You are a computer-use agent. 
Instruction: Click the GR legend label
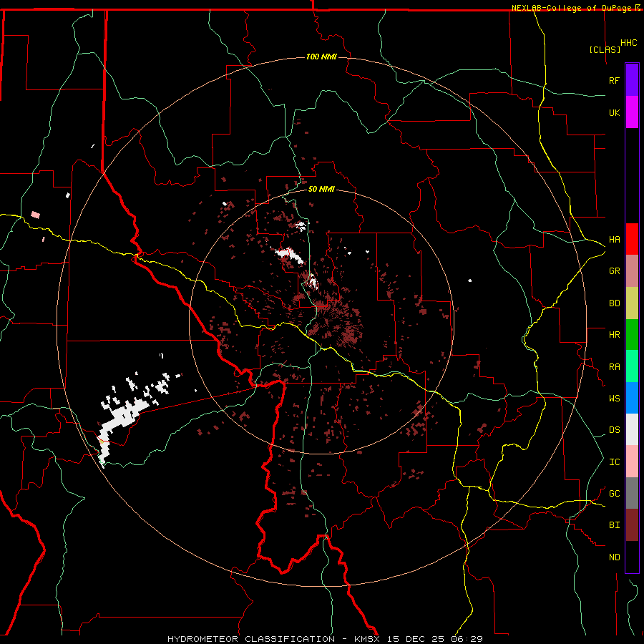point(614,271)
